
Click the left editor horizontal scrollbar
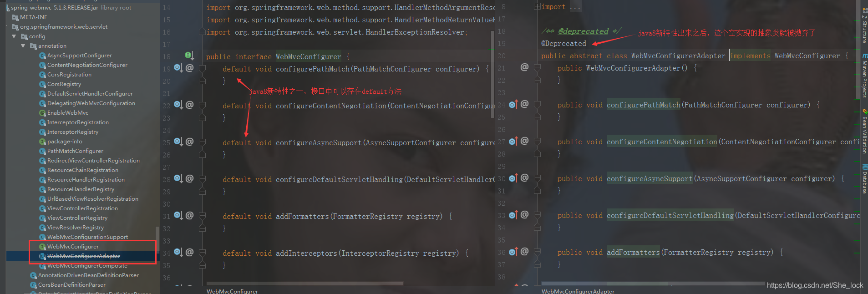click(304, 283)
